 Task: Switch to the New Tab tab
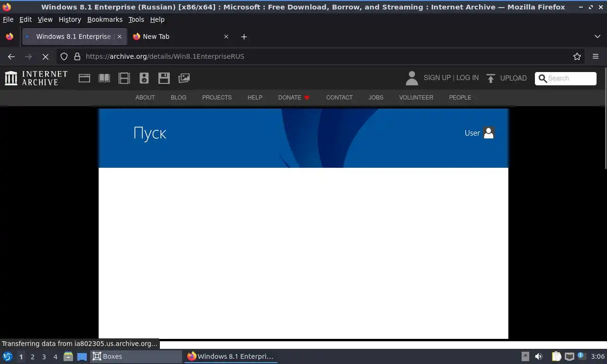(180, 36)
